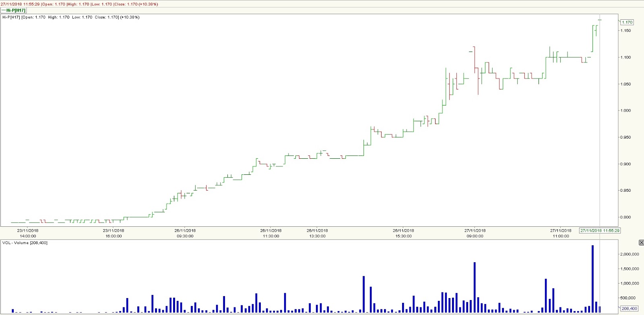
Task: Click the 26/11/2018 11:30:00 time axis label
Action: tap(271, 234)
